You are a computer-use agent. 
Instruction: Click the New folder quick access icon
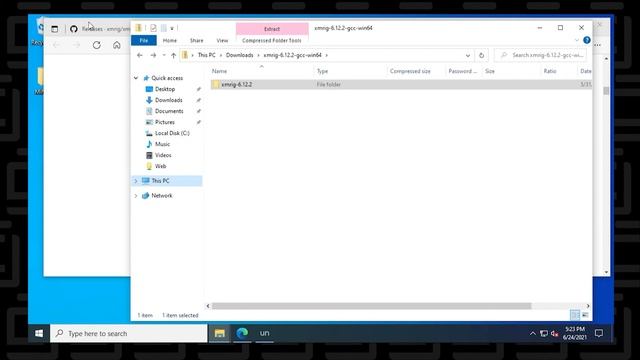point(163,28)
